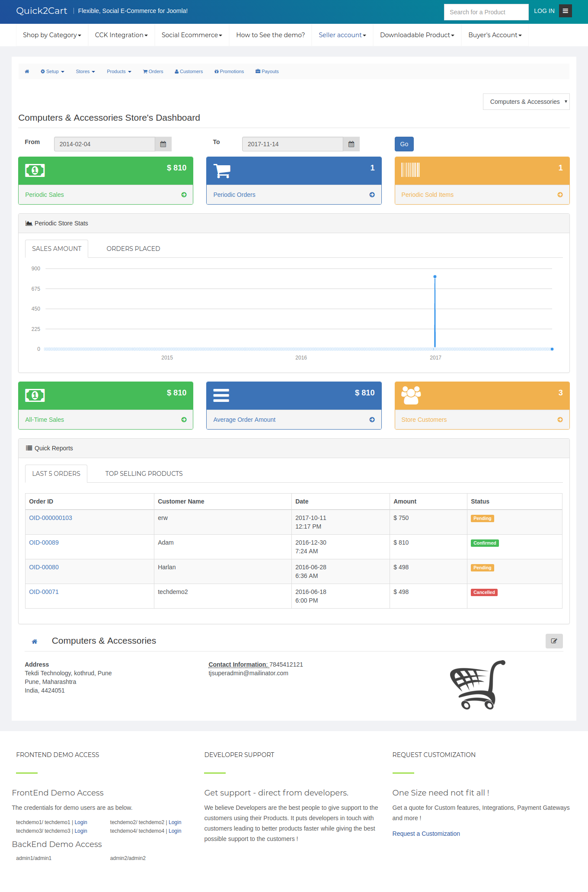Open the Seller account menu
This screenshot has width=588, height=892.
342,35
